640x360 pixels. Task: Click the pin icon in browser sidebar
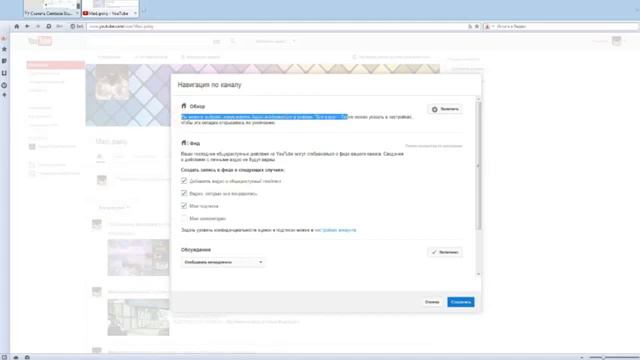point(4,95)
